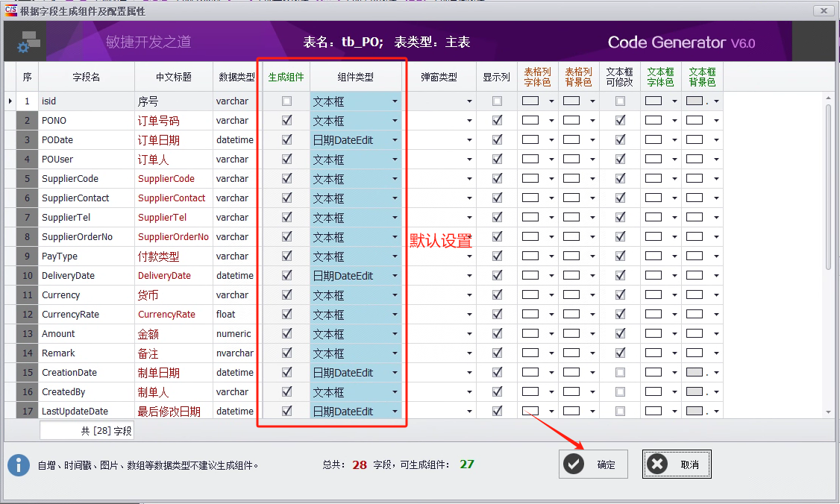840x504 pixels.
Task: Click the 字段名 column header
Action: click(87, 77)
